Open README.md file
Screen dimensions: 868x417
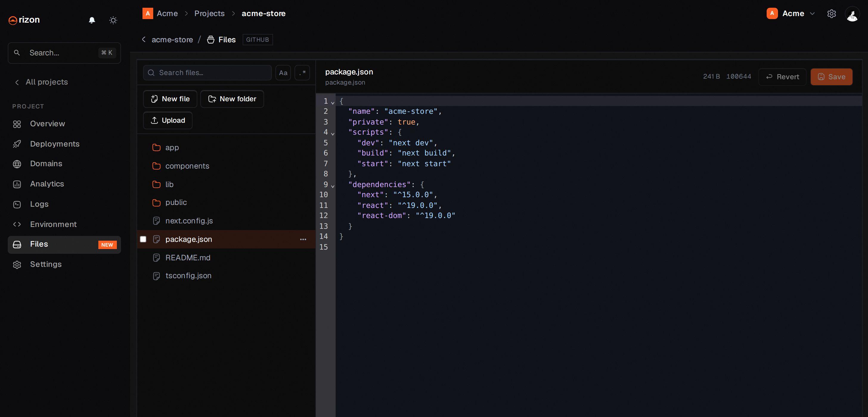pos(226,258)
